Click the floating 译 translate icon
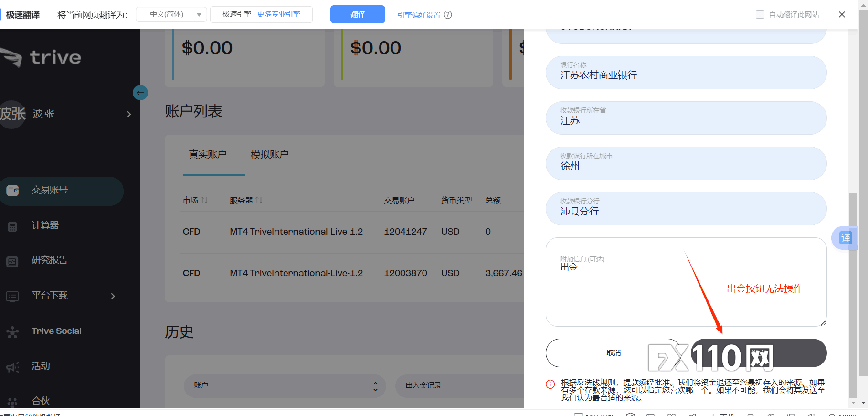The image size is (868, 416). pos(846,238)
